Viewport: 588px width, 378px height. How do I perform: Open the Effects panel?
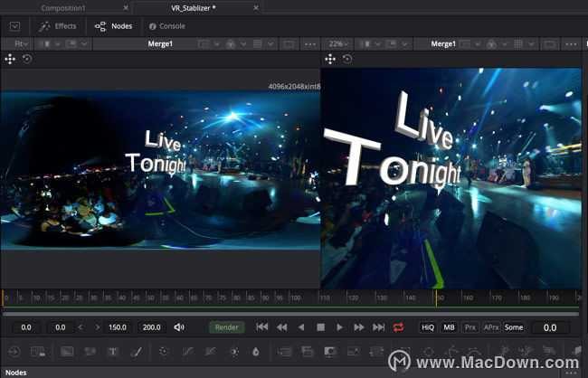(57, 26)
